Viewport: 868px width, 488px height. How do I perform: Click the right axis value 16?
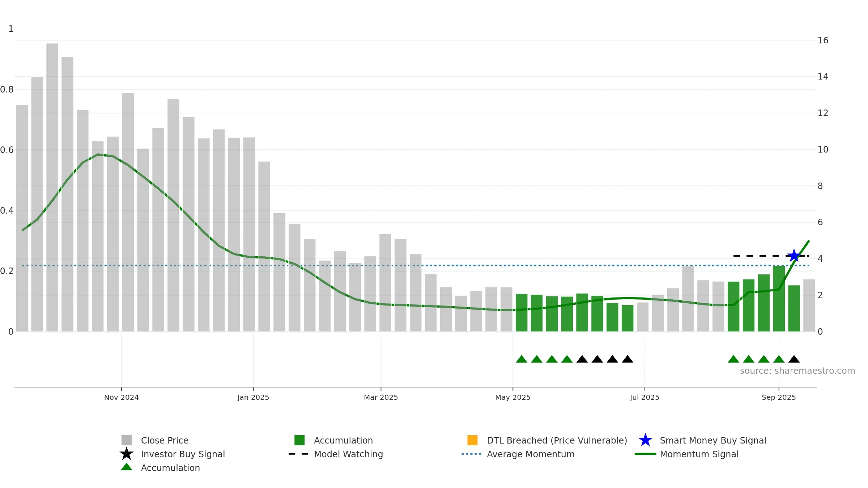[823, 40]
